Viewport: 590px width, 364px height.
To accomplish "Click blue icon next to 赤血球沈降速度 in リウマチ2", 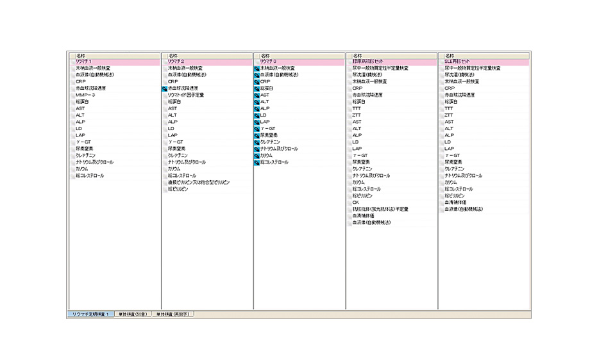I will (x=165, y=88).
